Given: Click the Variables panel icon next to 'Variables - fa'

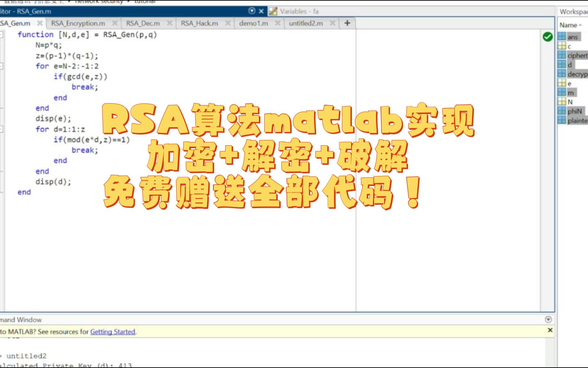Looking at the screenshot, I should pos(273,11).
